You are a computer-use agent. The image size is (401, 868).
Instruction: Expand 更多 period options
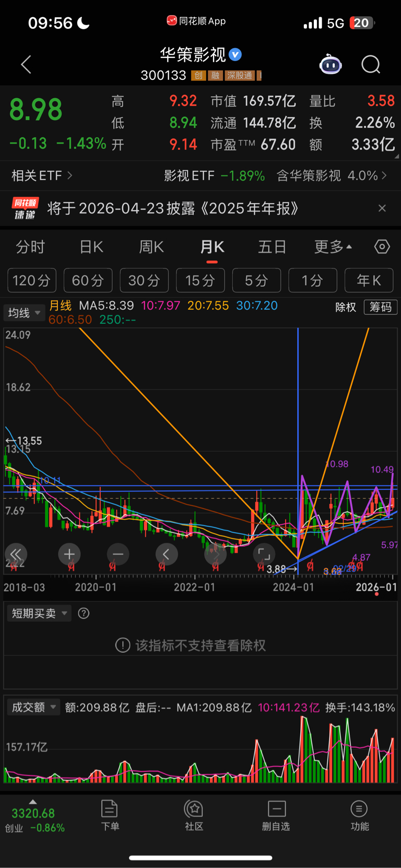point(333,247)
